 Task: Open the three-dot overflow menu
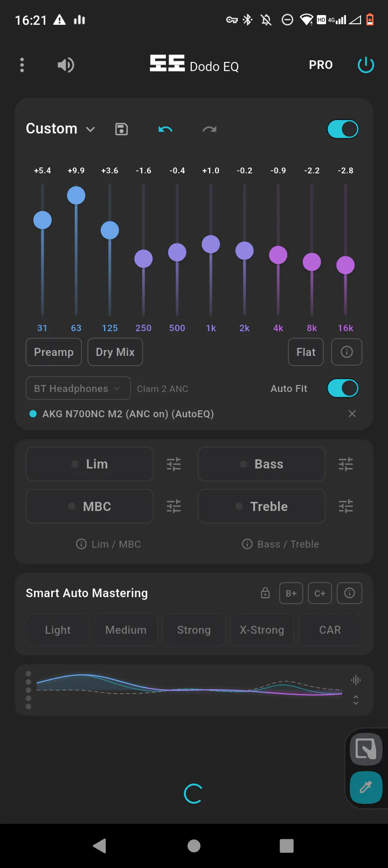[22, 65]
